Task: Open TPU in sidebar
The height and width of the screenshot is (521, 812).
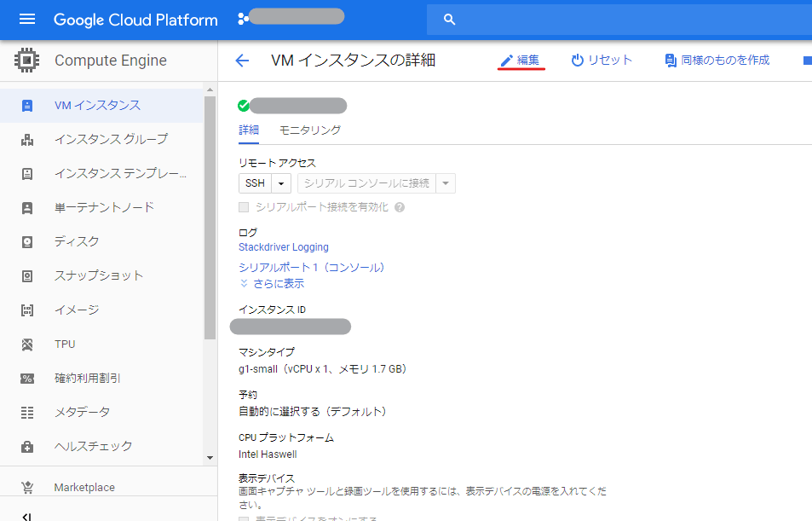Action: click(x=102, y=344)
